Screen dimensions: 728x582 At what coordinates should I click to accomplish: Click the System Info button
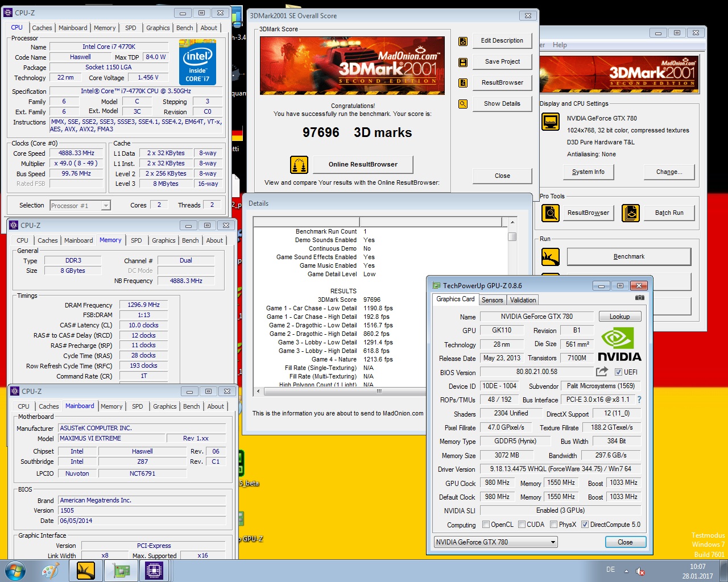pos(588,172)
